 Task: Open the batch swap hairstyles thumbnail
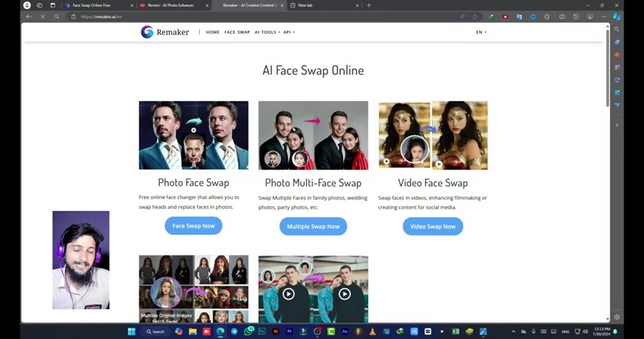(x=194, y=289)
